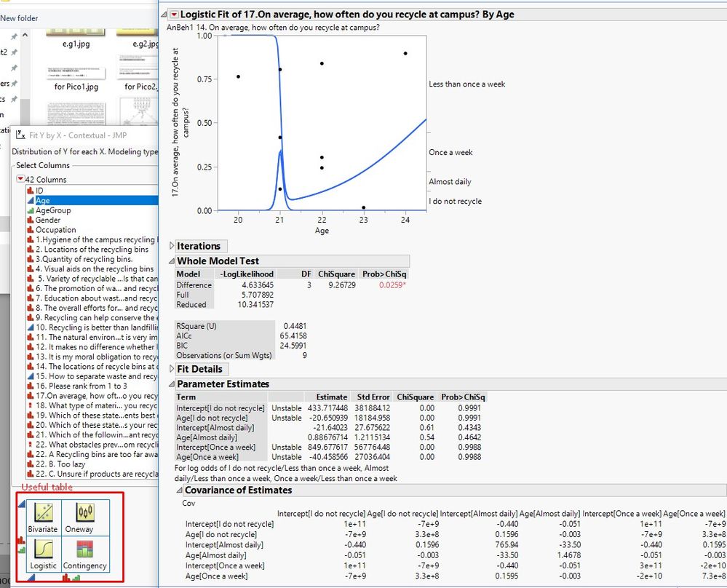
Task: Collapse the Whole Model Test section
Action: [x=172, y=261]
